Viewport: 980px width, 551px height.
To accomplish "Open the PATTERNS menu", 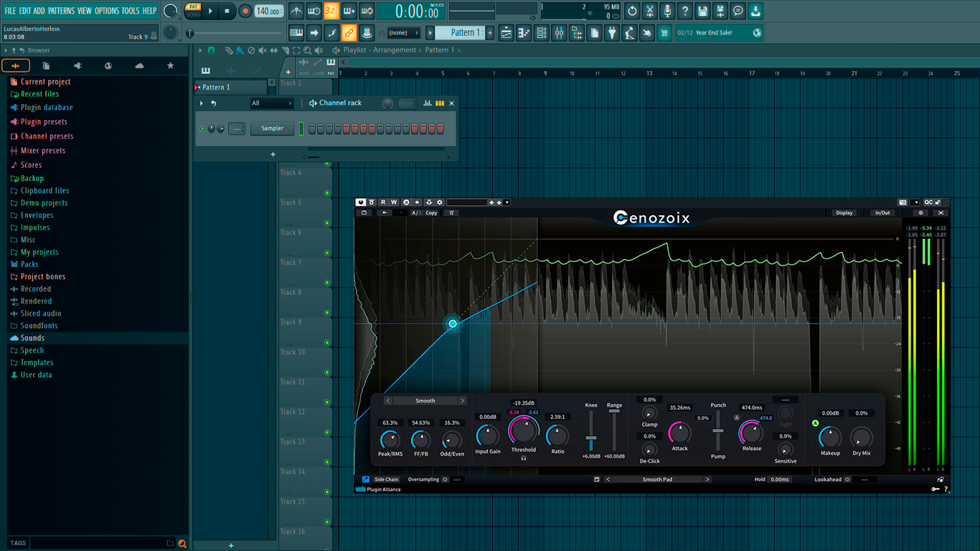I will 61,11.
